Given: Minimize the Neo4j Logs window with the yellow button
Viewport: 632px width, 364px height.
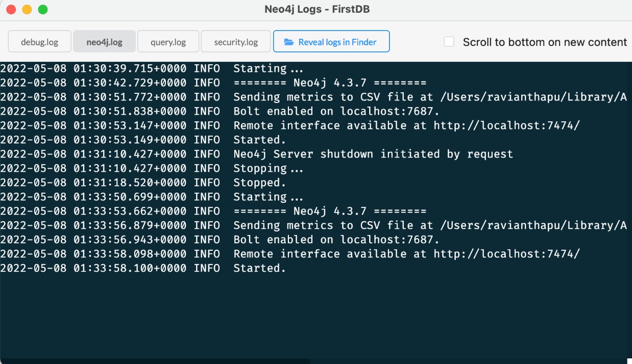Looking at the screenshot, I should [27, 9].
